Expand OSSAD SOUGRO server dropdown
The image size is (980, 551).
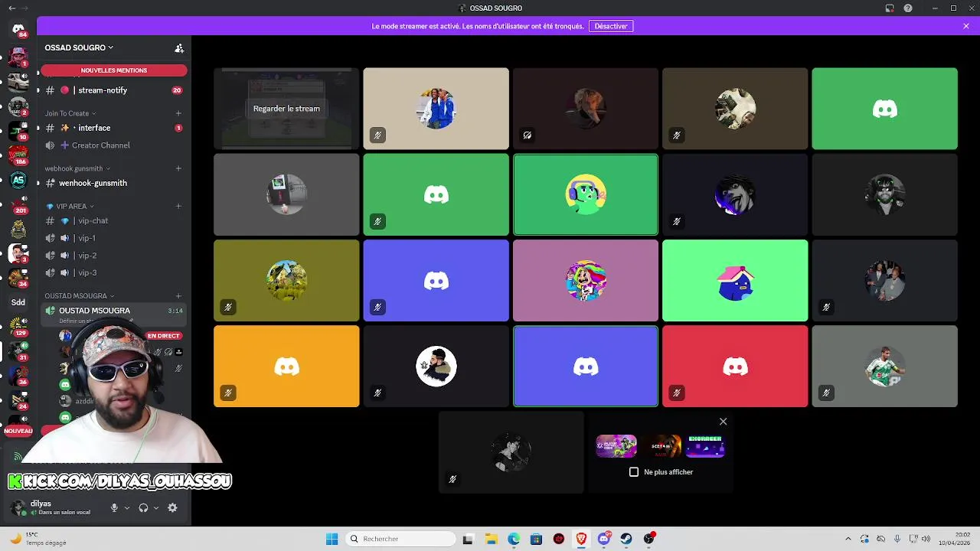coord(79,47)
